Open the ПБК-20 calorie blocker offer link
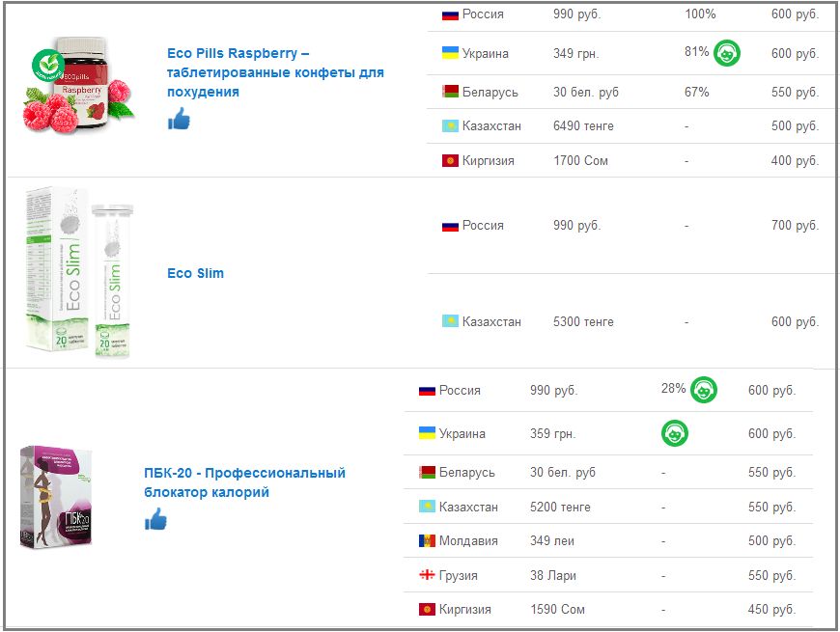The width and height of the screenshot is (840, 632). coord(245,482)
